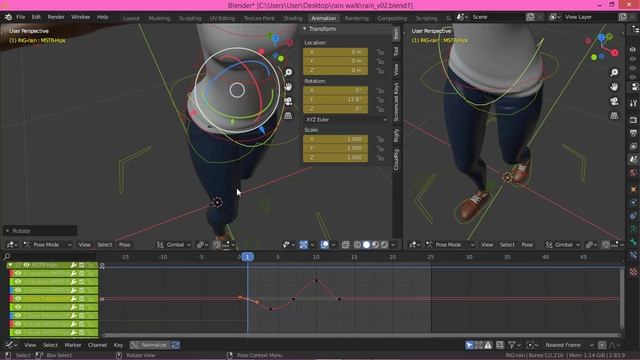Open the File menu
This screenshot has height=360, width=640.
[x=20, y=17]
